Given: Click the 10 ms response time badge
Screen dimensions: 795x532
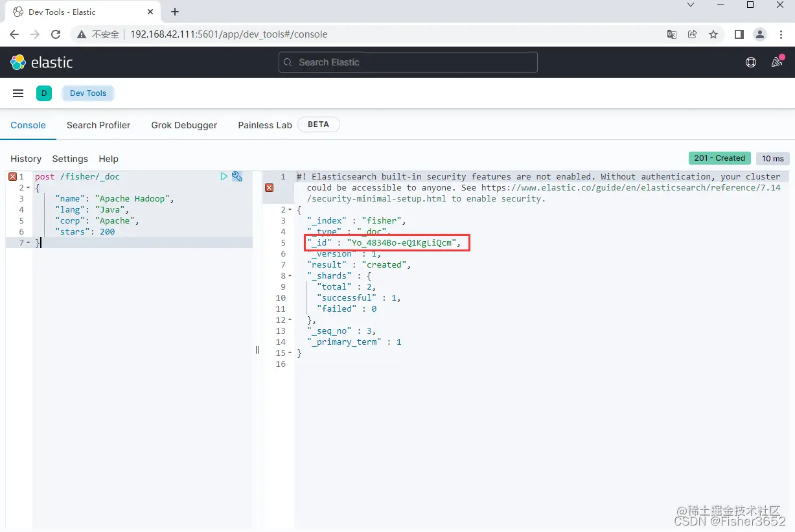Looking at the screenshot, I should click(x=772, y=158).
